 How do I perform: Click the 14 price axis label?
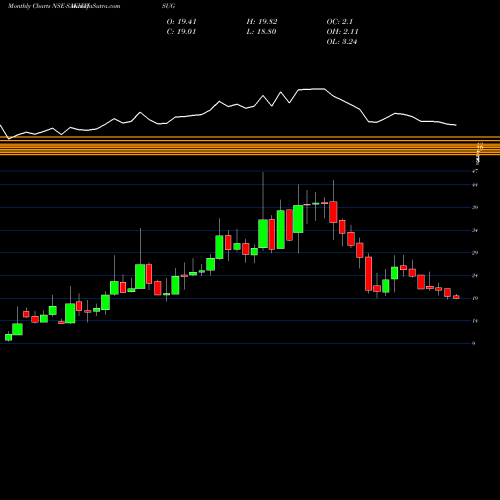coord(475,321)
